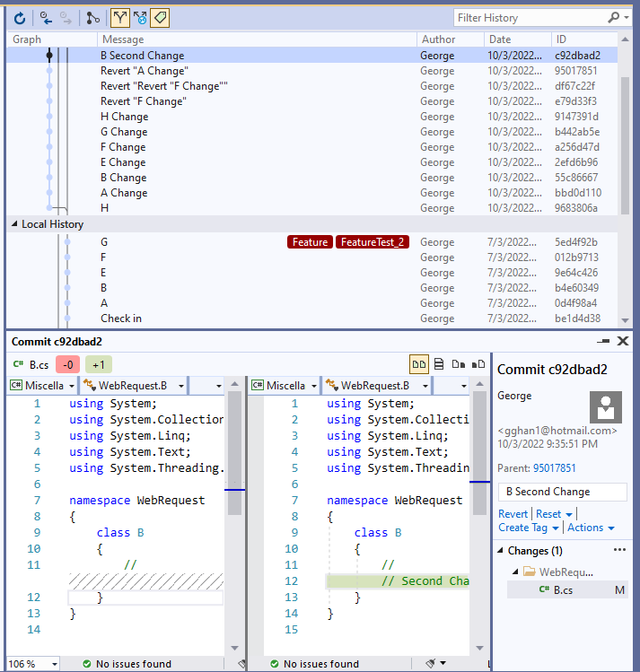Image resolution: width=640 pixels, height=672 pixels.
Task: Select the Check in commit row
Action: tap(312, 319)
